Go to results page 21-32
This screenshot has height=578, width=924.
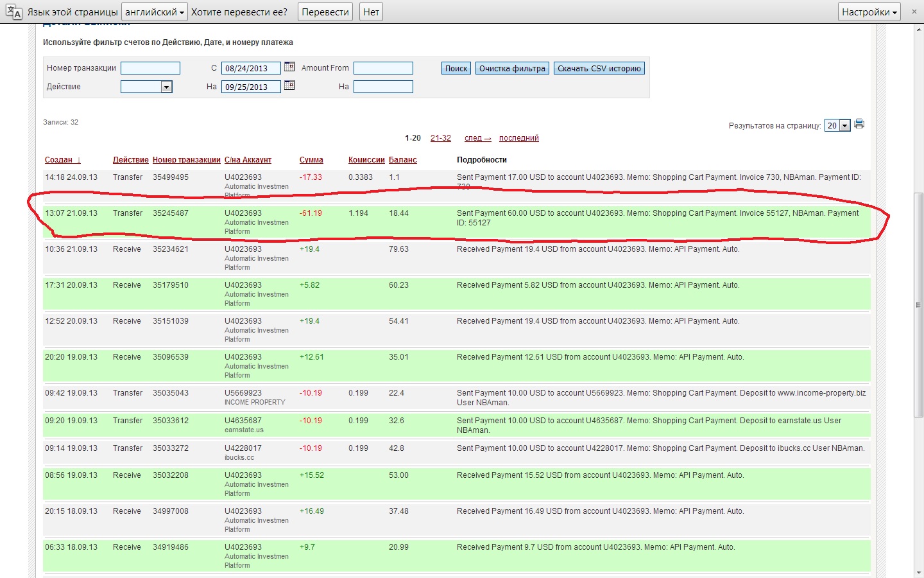click(x=441, y=138)
